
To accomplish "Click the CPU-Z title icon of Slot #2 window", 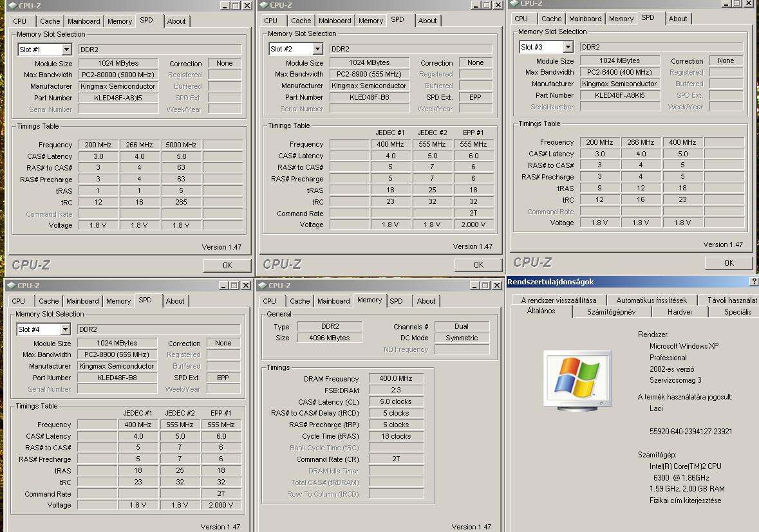I will click(265, 5).
